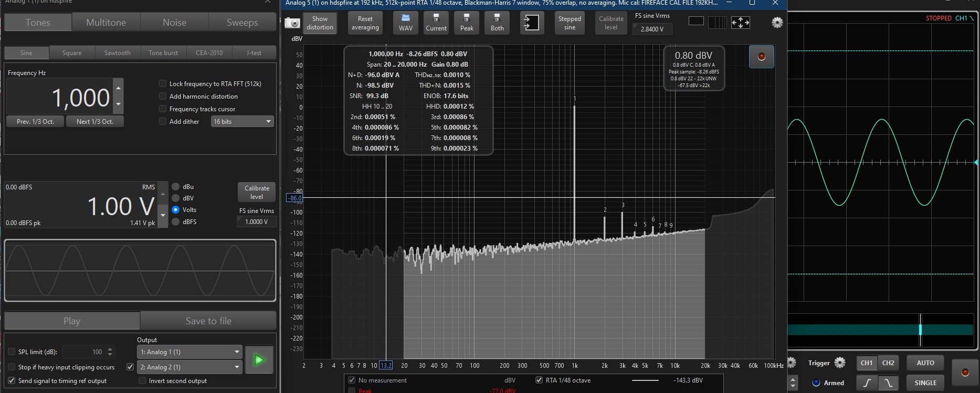980x393 pixels.
Task: Switch to Noise generator tab
Action: tap(174, 23)
